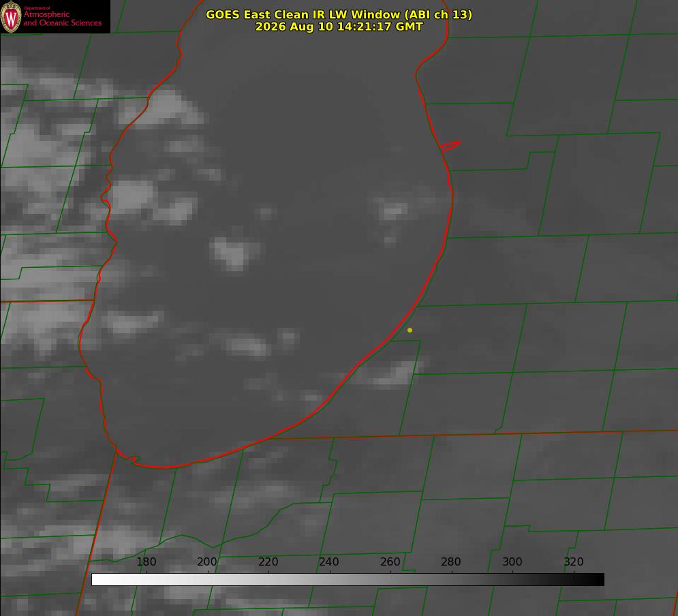678x616 pixels.
Task: Click the 180 colorbar label
Action: (146, 561)
